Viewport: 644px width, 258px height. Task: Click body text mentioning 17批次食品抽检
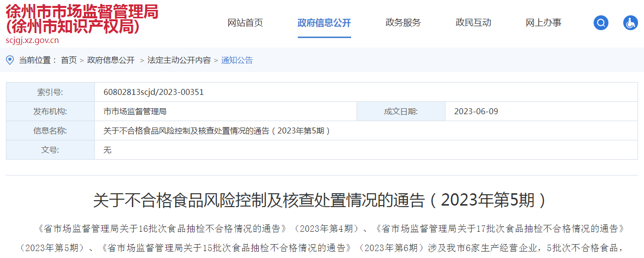coord(500,229)
